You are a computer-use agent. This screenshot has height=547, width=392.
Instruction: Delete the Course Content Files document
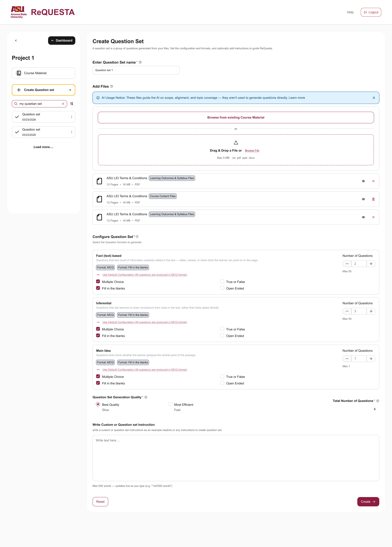[373, 199]
